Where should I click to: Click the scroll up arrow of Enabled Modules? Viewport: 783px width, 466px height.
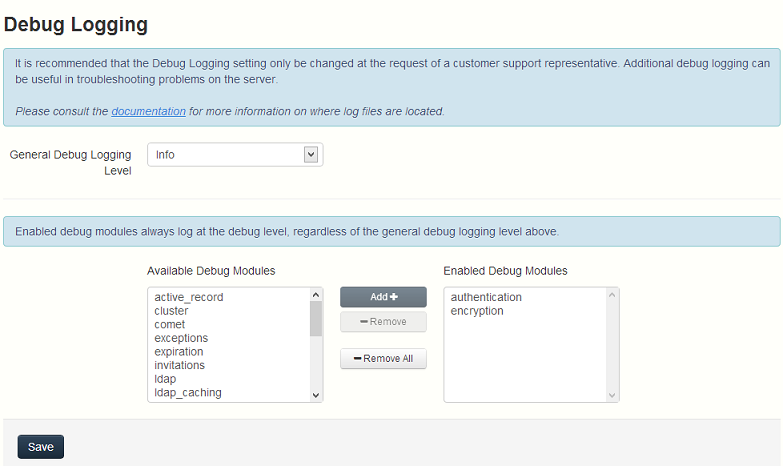click(612, 295)
